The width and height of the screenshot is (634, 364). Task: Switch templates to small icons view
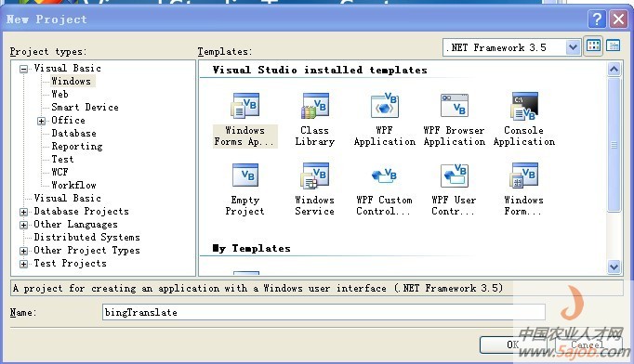pyautogui.click(x=614, y=46)
